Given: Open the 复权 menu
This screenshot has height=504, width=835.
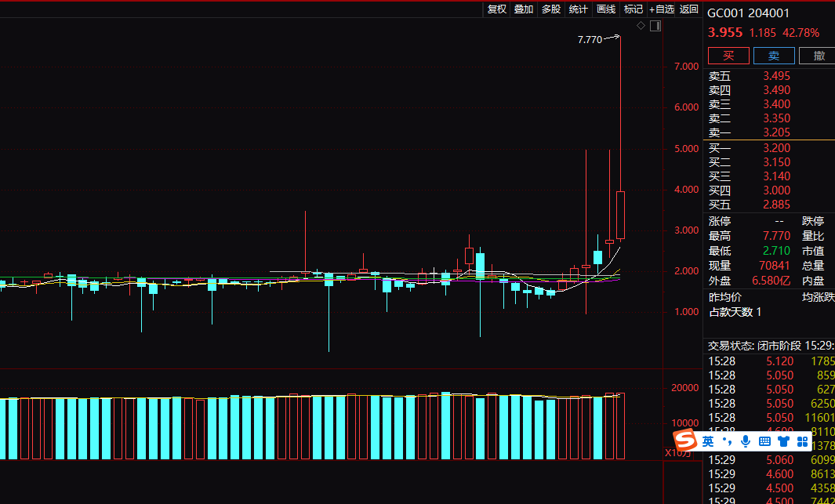Looking at the screenshot, I should [497, 9].
